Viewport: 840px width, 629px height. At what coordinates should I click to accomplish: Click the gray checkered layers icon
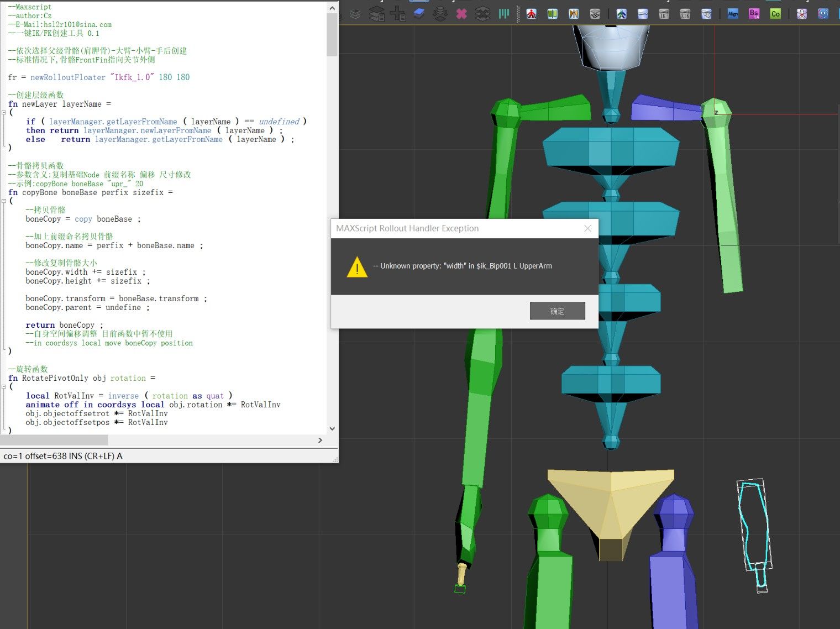click(x=595, y=14)
